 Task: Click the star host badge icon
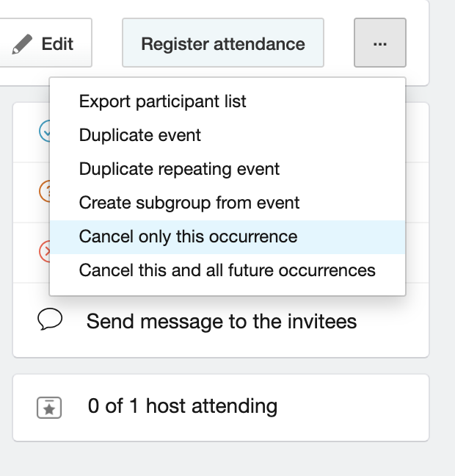(x=49, y=408)
